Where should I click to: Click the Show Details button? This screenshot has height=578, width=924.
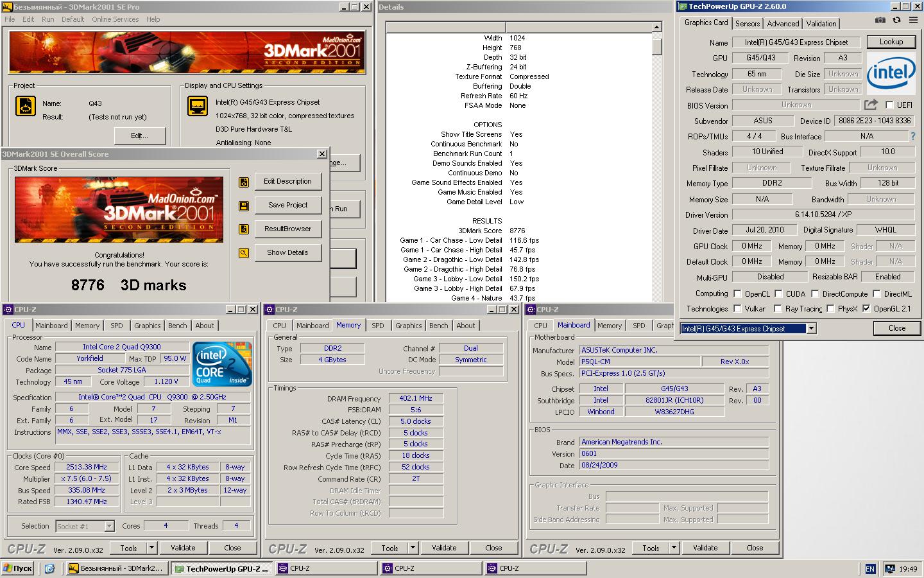(x=288, y=253)
